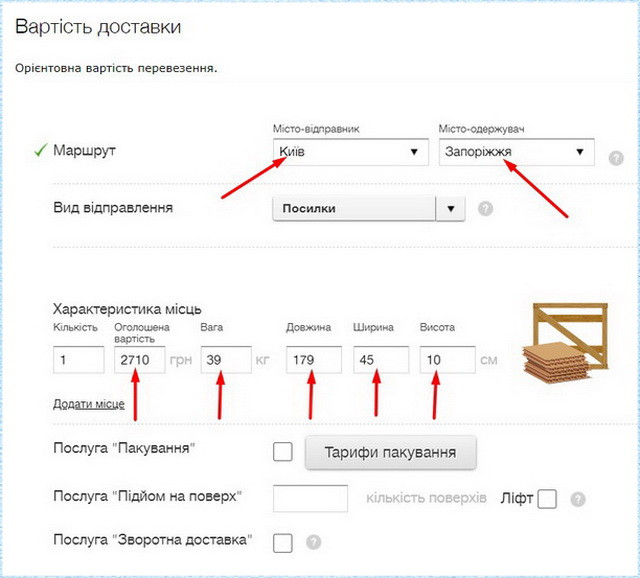This screenshot has width=640, height=578.
Task: Check the Зворотна доставка checkbox
Action: click(283, 542)
